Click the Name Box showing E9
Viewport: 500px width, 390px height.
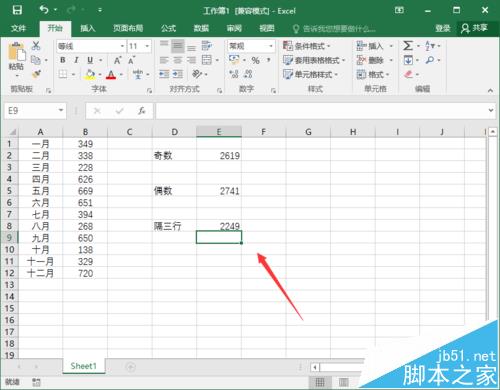click(x=35, y=111)
